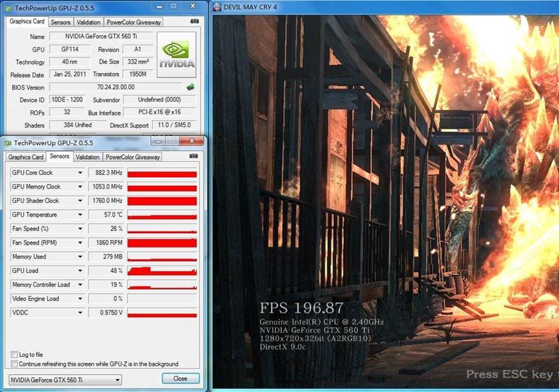Switch to Sensors tab in the back GPU-Z window

pyautogui.click(x=60, y=22)
